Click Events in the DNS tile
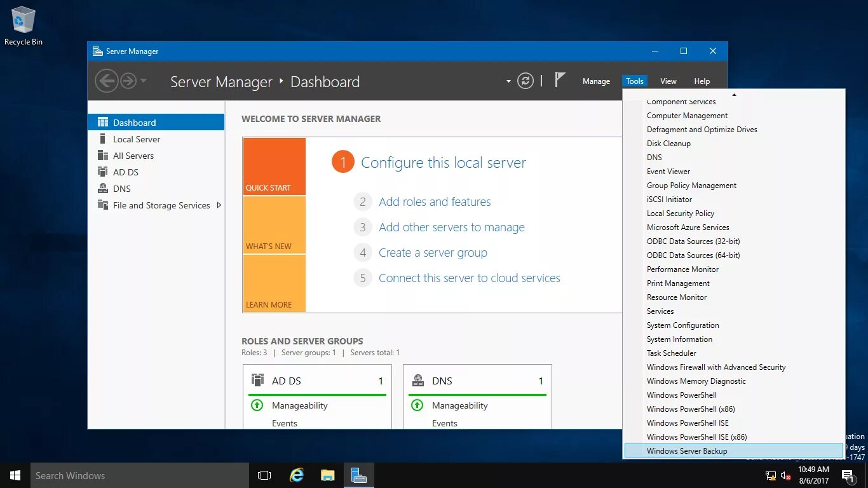This screenshot has height=488, width=868. pos(445,423)
